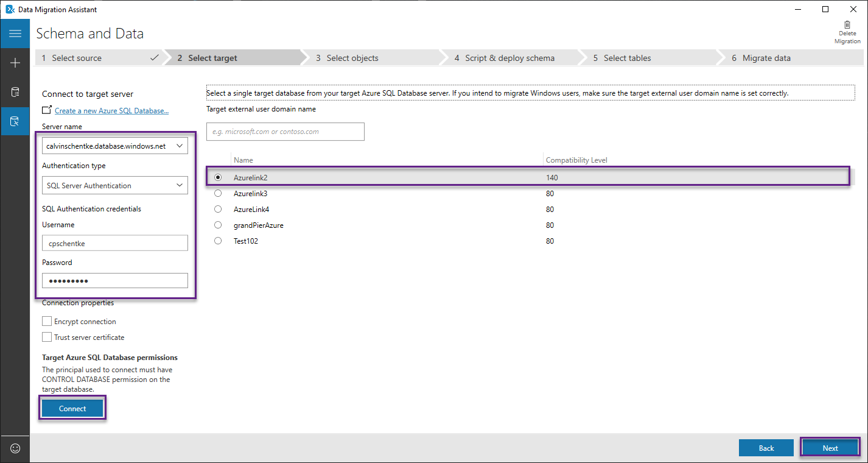Viewport: 868px width, 463px height.
Task: Click the Name column header
Action: (x=243, y=160)
